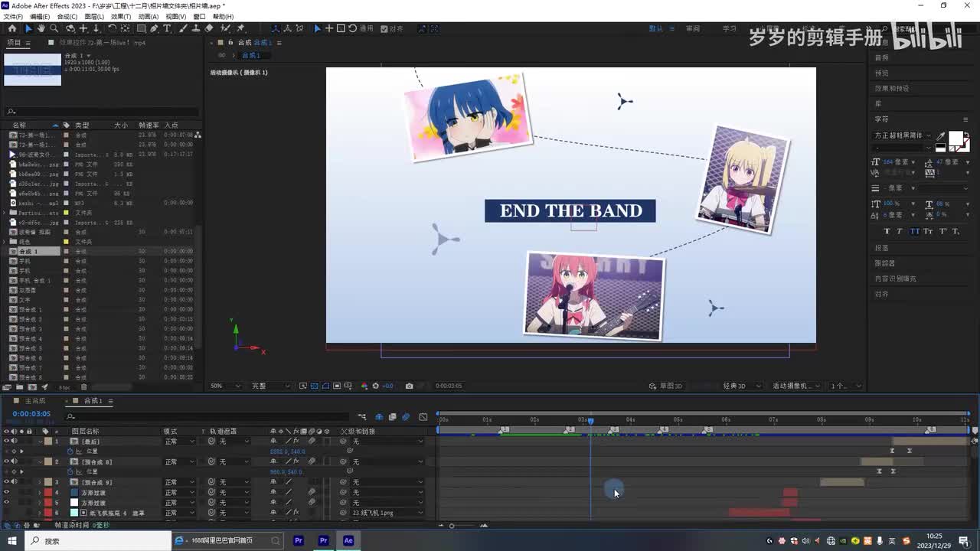This screenshot has width=980, height=551.
Task: Hide layer 4 方形过渡 with its eye toggle
Action: click(6, 493)
